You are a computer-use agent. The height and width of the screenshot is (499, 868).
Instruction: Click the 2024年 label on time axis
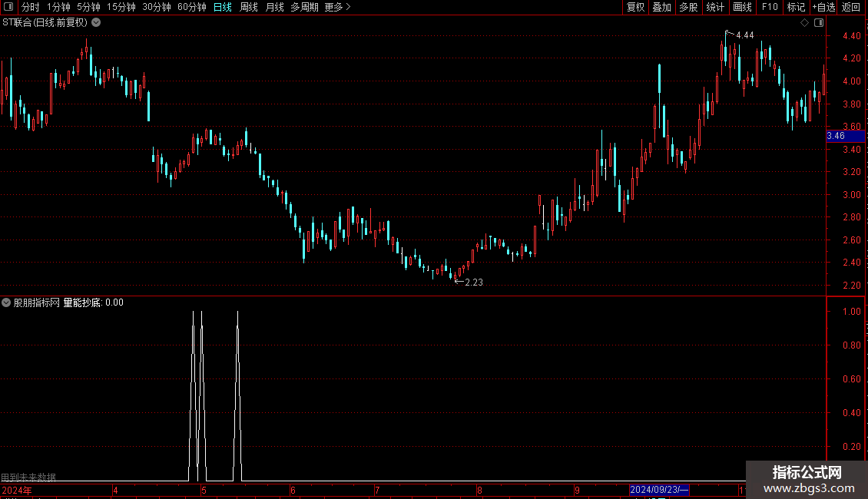pyautogui.click(x=17, y=490)
